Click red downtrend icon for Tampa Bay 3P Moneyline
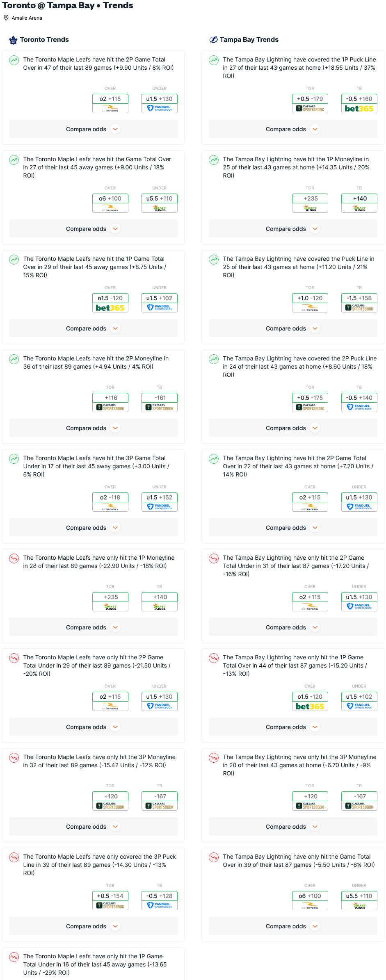Screen dimensions: 386x980 [x=214, y=758]
